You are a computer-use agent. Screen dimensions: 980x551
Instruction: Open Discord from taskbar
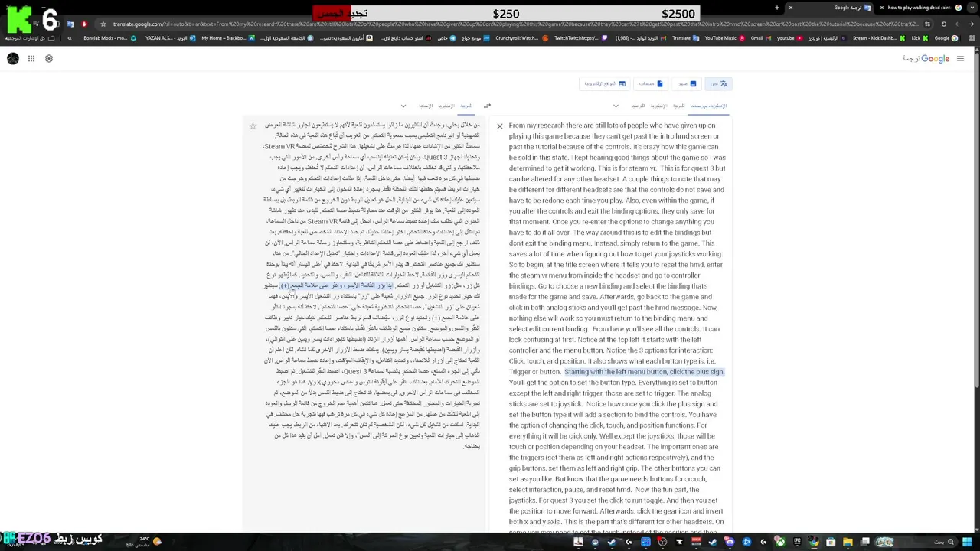click(729, 542)
